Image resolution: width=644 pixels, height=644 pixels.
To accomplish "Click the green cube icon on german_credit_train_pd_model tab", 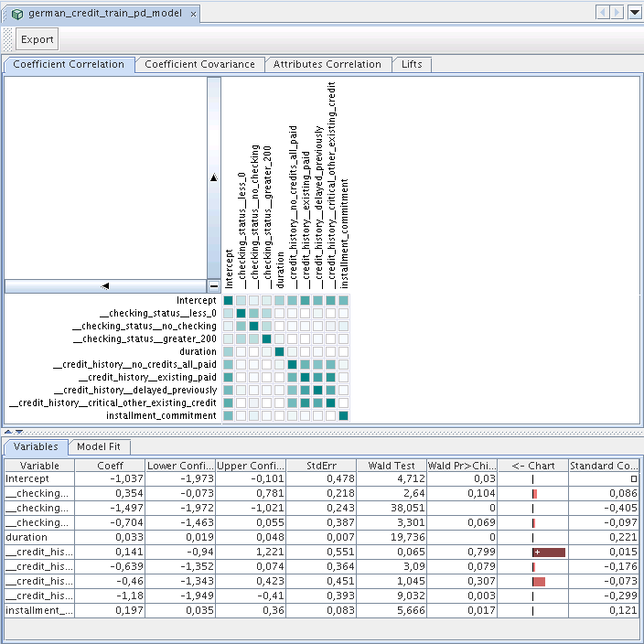I will pos(17,15).
